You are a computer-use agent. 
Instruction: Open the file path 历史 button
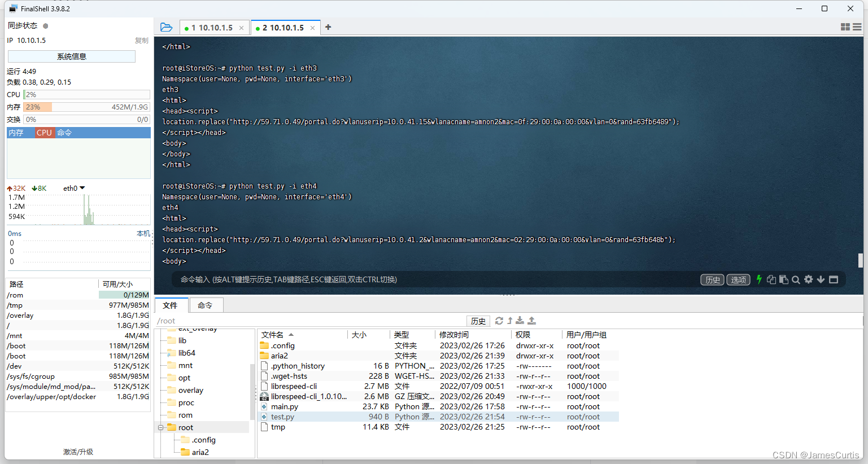click(478, 321)
